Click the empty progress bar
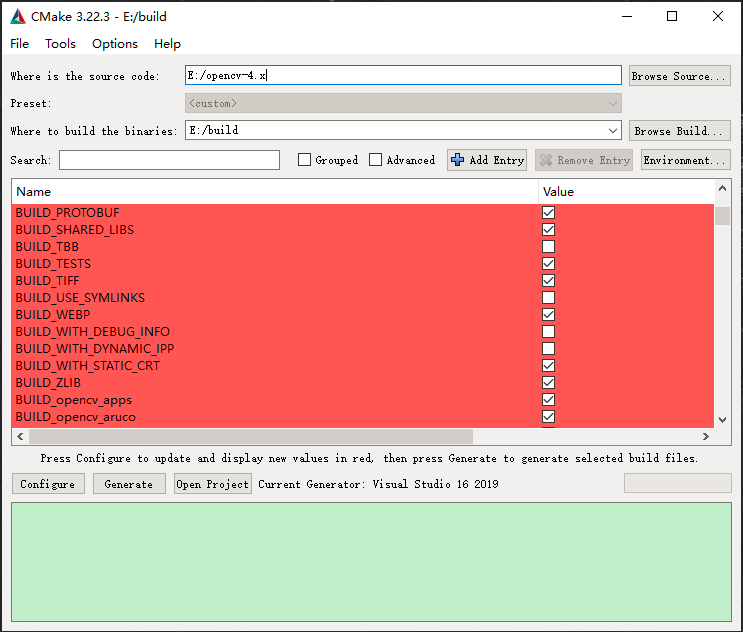Screen dimensions: 743x632 pos(678,483)
